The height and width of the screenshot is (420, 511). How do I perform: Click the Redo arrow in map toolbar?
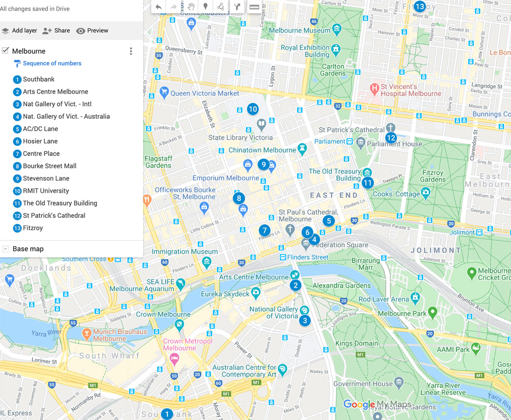click(x=173, y=6)
